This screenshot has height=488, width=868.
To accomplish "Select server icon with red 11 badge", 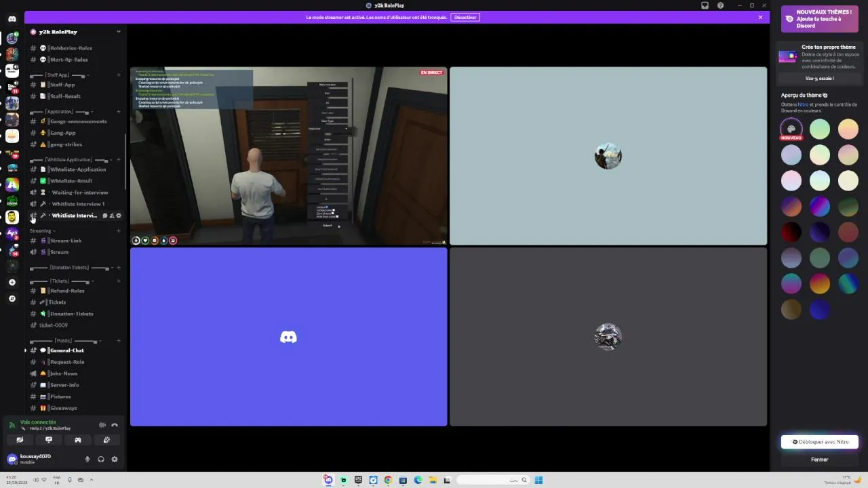I will (12, 87).
